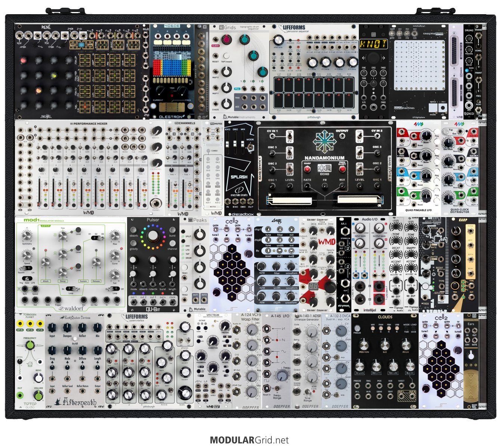This screenshot has height=448, width=499.
Task: Toggle Nand Synth 1 OSC 2 ON/OFF switch
Action: pyautogui.click(x=289, y=169)
